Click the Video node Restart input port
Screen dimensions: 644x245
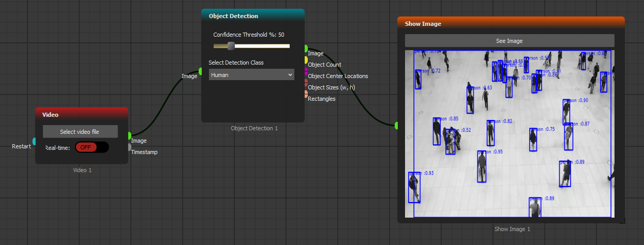tap(34, 141)
